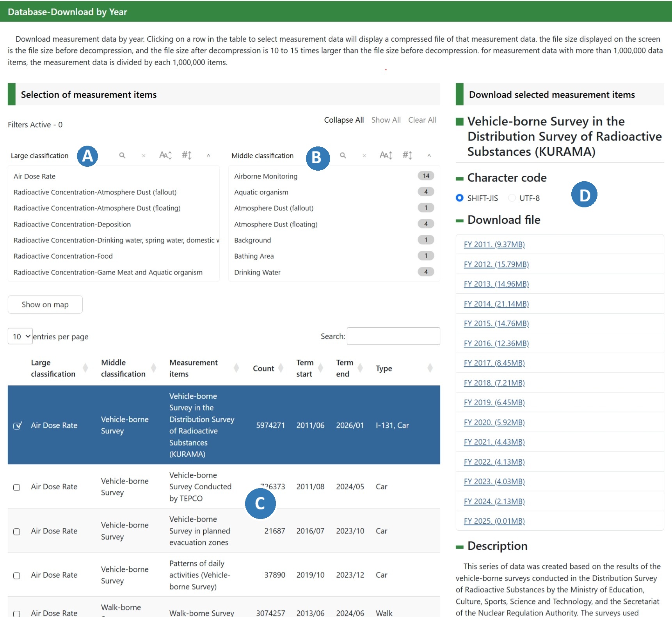Click the table Search input field
The image size is (672, 617).
[393, 336]
